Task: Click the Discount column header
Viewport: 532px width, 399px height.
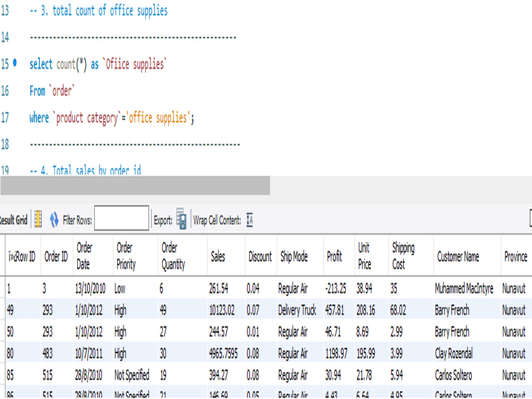Action: [x=261, y=256]
